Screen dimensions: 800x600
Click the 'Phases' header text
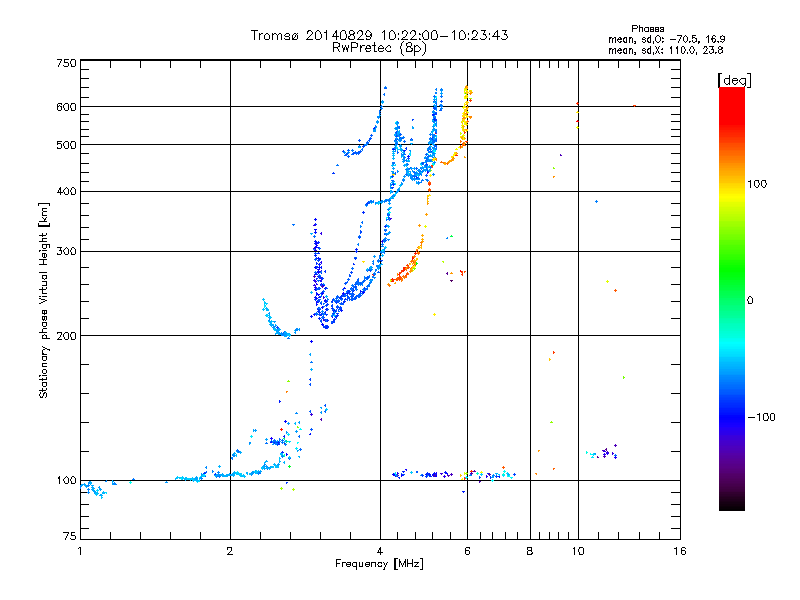[647, 29]
